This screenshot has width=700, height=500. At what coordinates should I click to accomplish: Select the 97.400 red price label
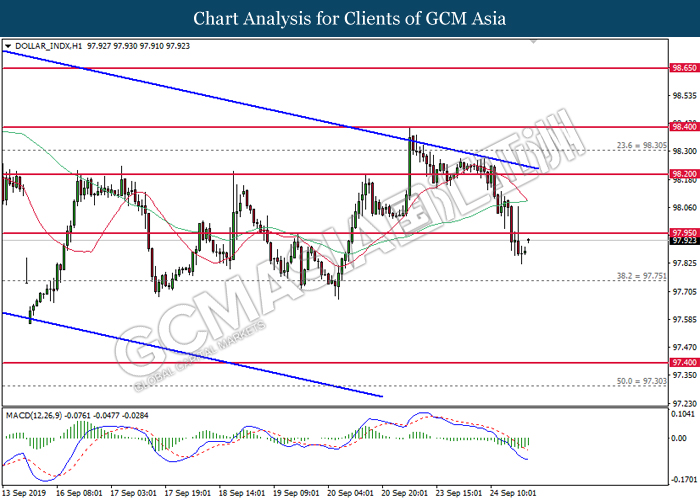pos(684,362)
